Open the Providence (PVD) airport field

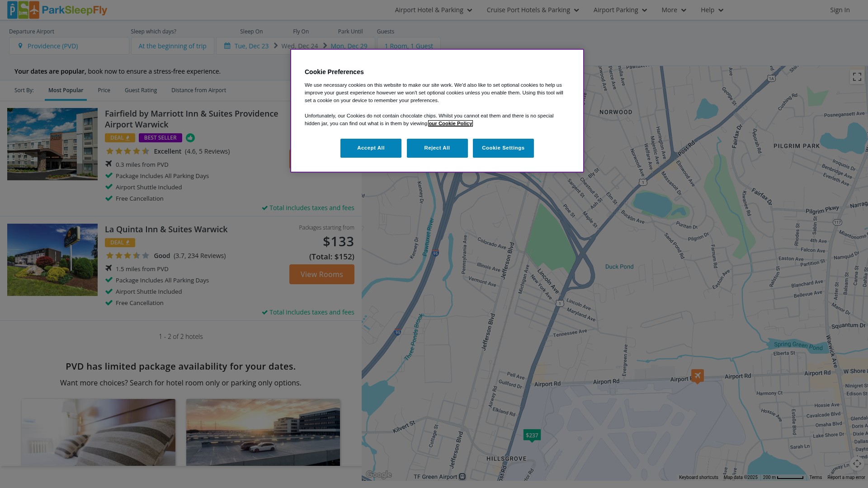(69, 46)
